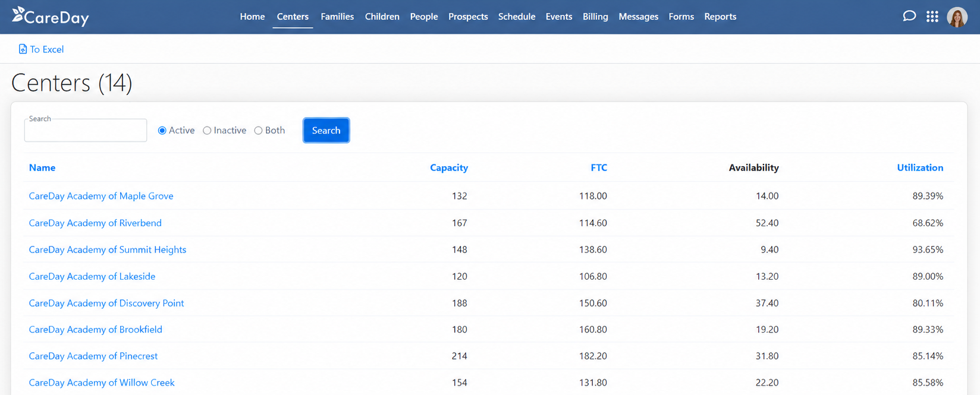
Task: Open CareDay Academy of Pinecrest link
Action: pos(93,356)
